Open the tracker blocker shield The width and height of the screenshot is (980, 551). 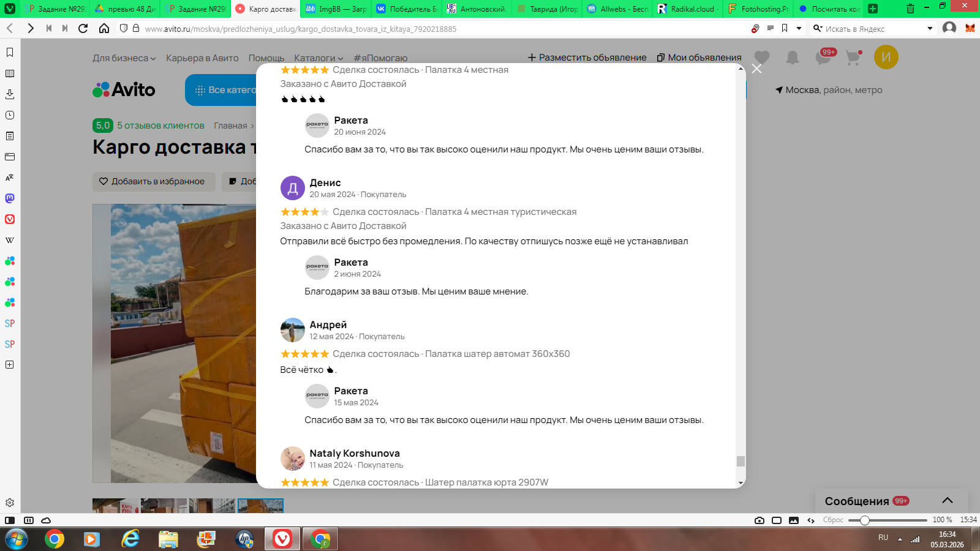pos(124,28)
